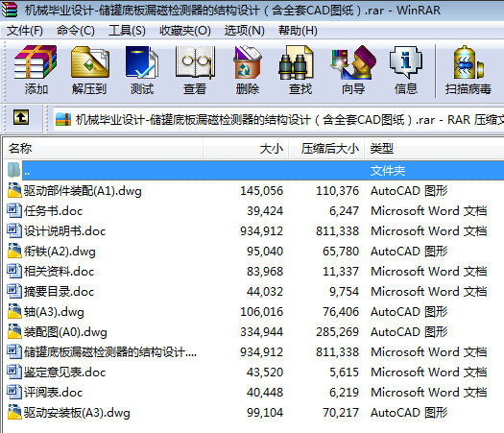Open the 收藏夹(O) menu
This screenshot has width=504, height=433.
pyautogui.click(x=185, y=31)
